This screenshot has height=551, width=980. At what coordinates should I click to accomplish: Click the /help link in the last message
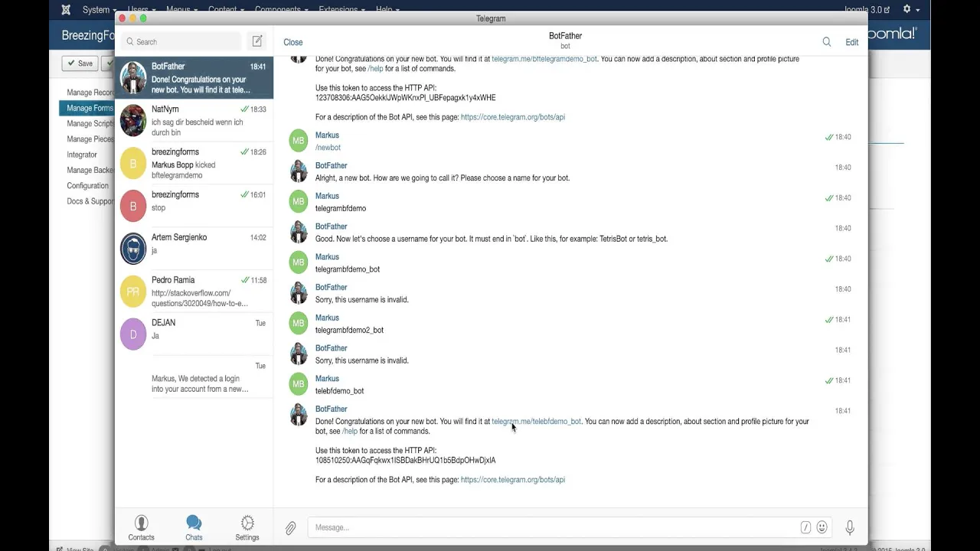pos(350,432)
